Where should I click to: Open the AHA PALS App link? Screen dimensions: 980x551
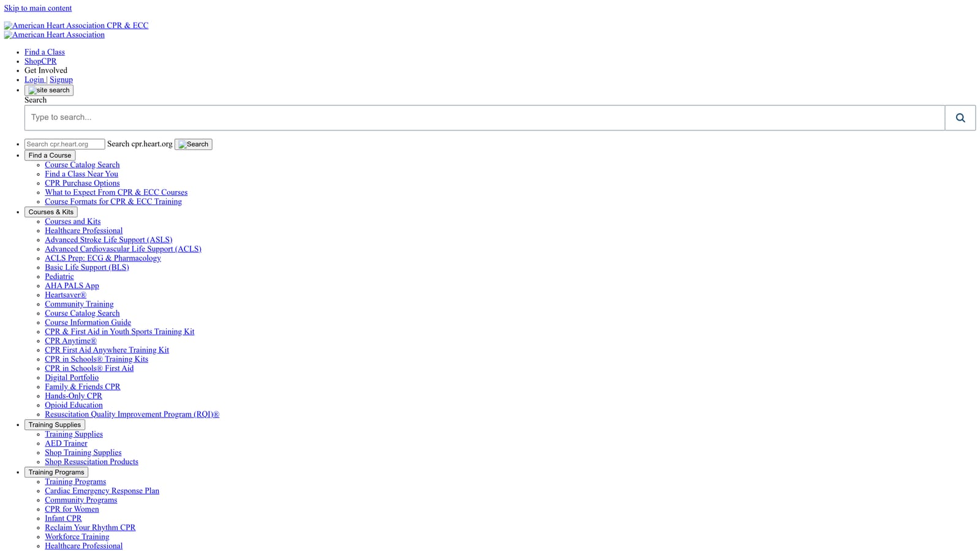[x=72, y=286]
